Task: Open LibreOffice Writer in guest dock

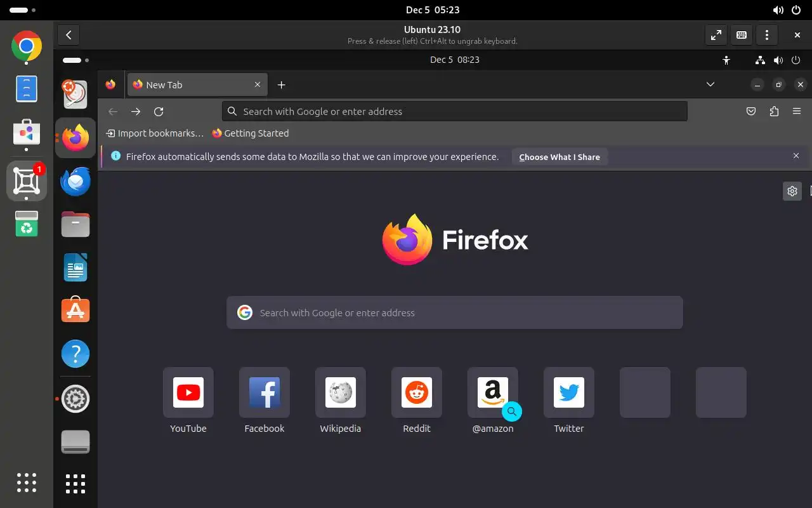Action: [75, 267]
